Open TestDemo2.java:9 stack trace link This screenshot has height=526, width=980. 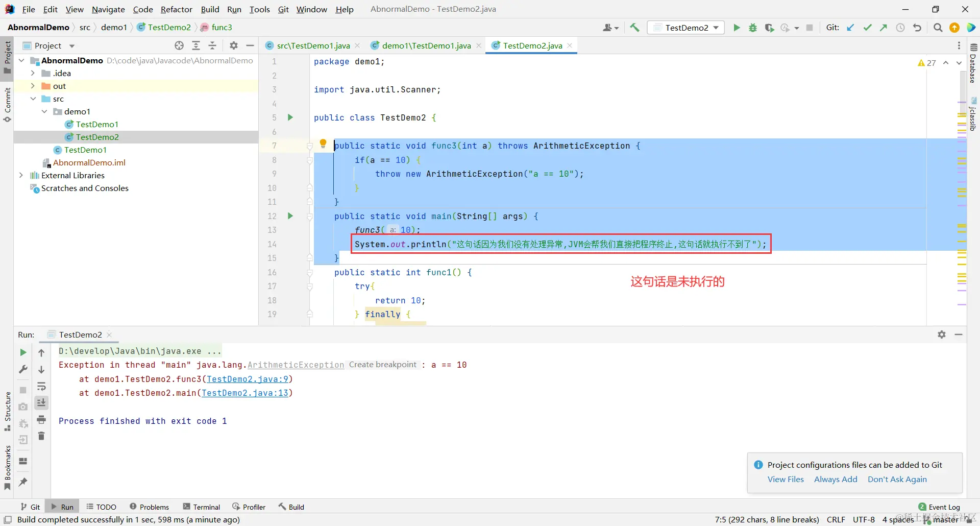point(248,379)
